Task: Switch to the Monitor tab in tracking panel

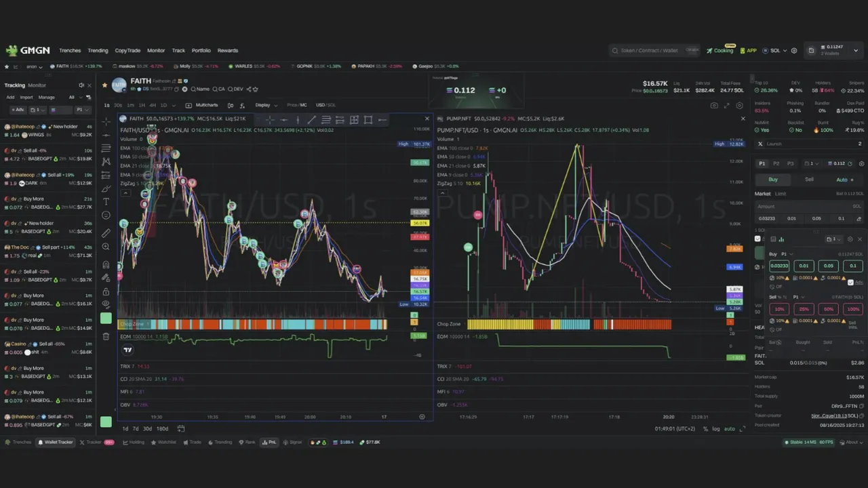Action: (x=37, y=85)
